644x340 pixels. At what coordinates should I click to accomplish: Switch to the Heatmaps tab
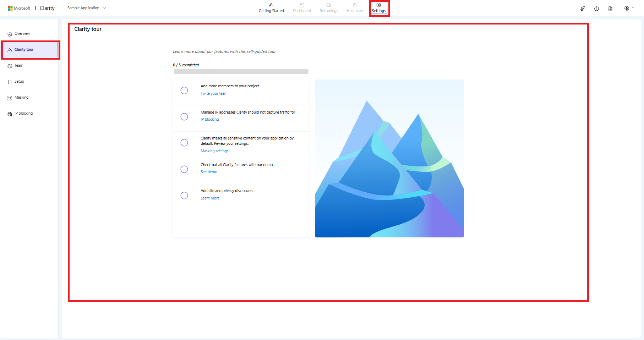[355, 8]
